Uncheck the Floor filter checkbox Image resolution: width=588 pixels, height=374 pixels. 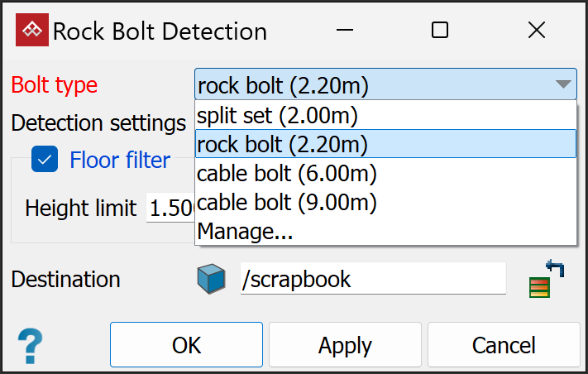coord(45,159)
